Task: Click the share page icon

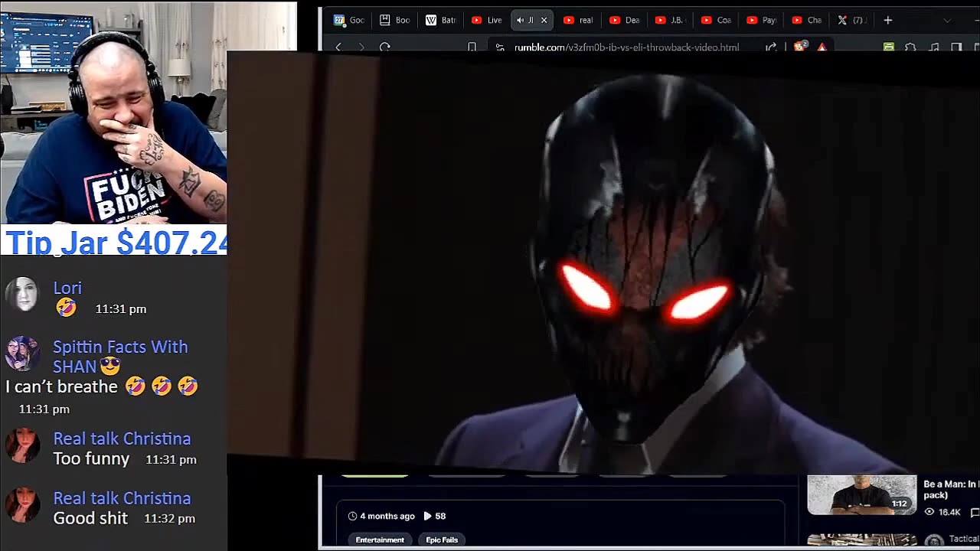Action: 771,47
